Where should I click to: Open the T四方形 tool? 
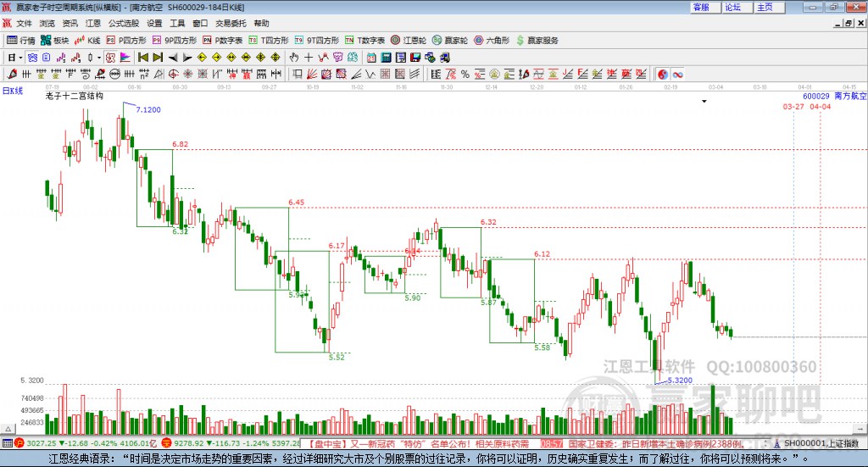tap(269, 41)
